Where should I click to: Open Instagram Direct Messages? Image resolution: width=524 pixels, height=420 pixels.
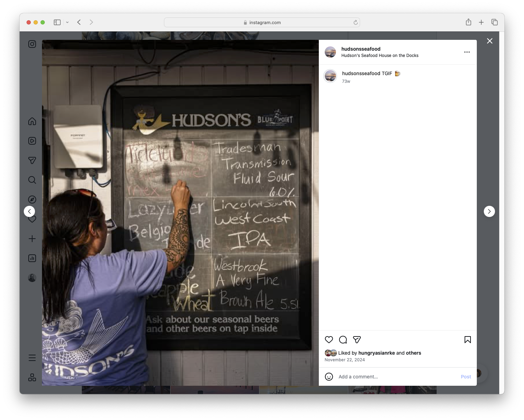click(x=32, y=160)
